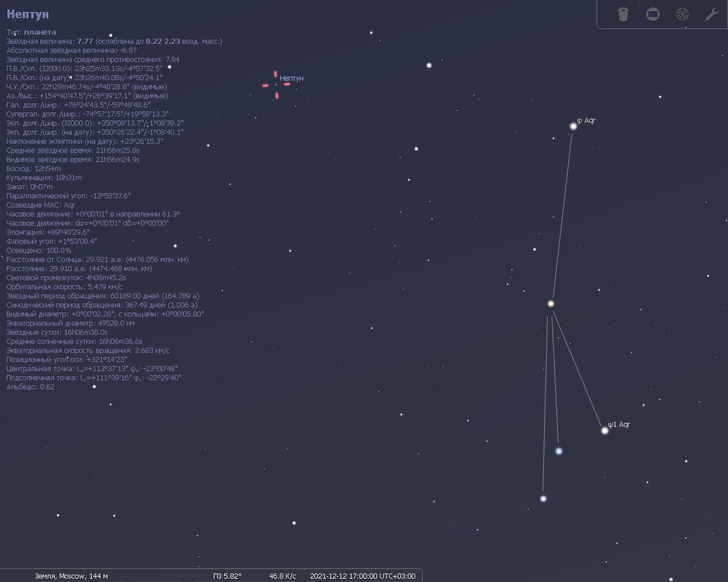The width and height of the screenshot is (728, 582).
Task: Click the "Супергал. долг./шир." line
Action: 88,114
